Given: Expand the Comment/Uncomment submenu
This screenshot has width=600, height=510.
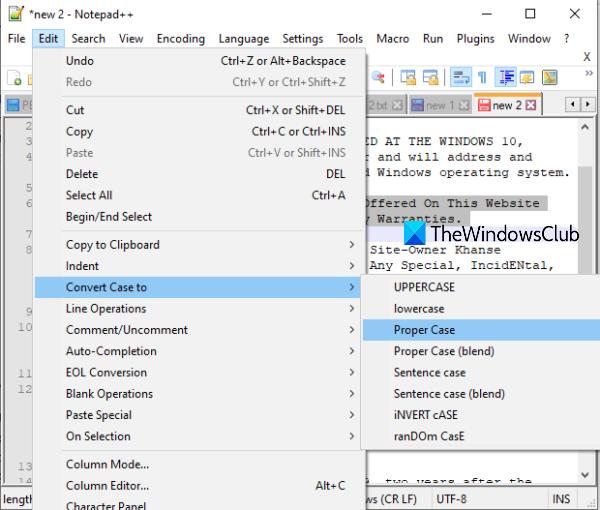Looking at the screenshot, I should coord(197,330).
